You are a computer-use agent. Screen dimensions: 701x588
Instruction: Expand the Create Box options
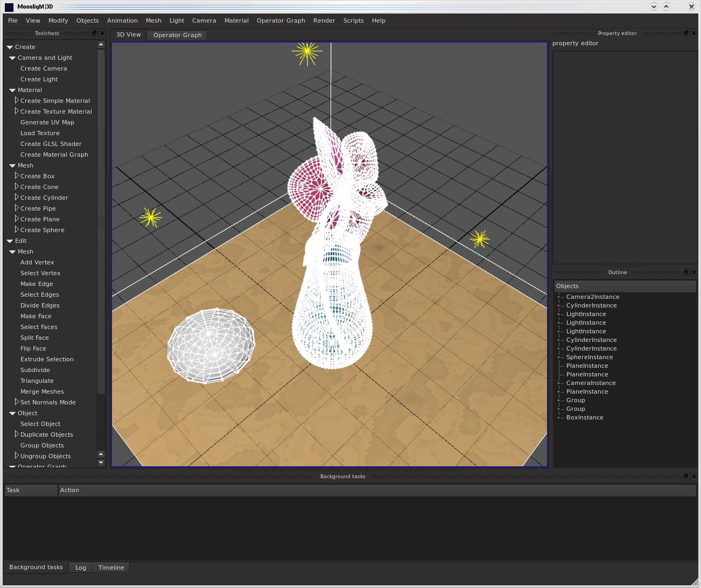coord(17,176)
